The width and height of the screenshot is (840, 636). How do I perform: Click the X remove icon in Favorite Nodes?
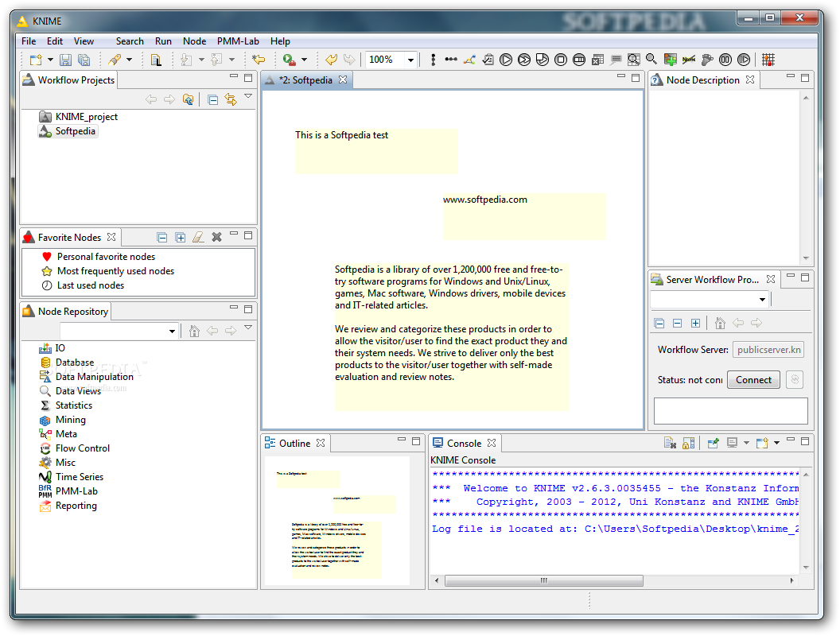click(x=216, y=237)
